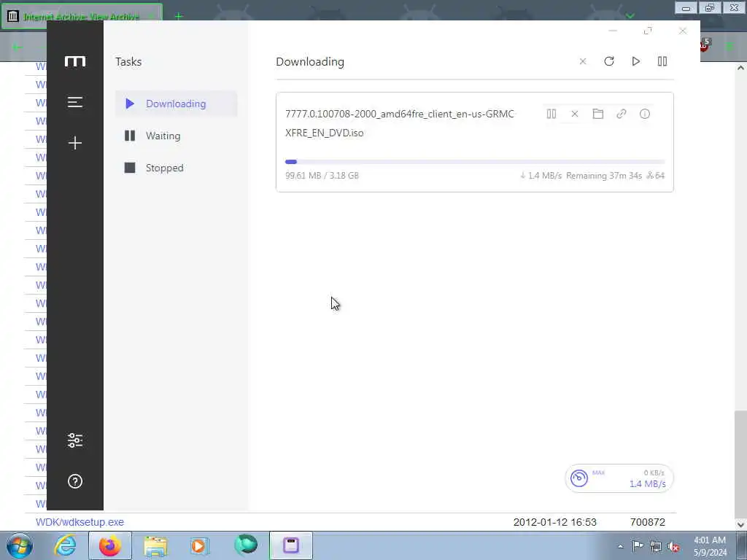Launch Internet Explorer from taskbar
Viewport: 747px width, 560px height.
65,545
